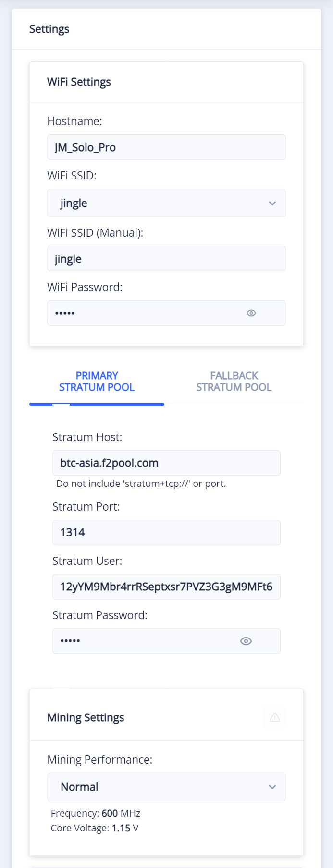Screen dimensions: 333x868
Task: Click the Mining Settings section header
Action: (x=86, y=718)
